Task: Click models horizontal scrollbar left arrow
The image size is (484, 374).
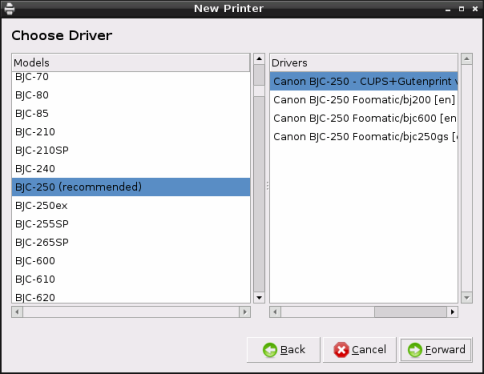Action: coord(17,312)
